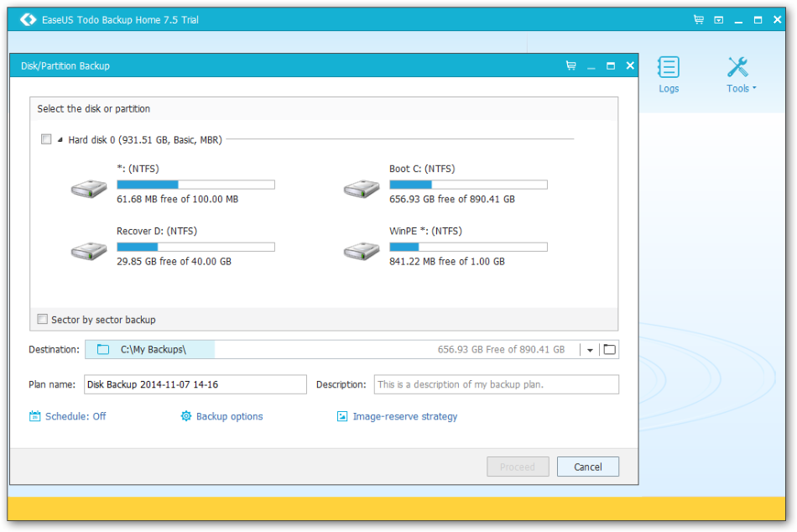Click the Backup options gear icon

tap(186, 416)
